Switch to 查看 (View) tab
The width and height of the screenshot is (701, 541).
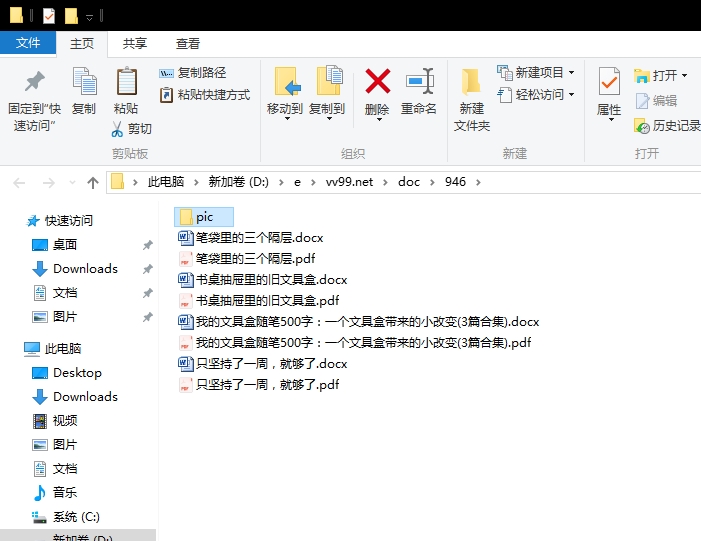point(187,43)
